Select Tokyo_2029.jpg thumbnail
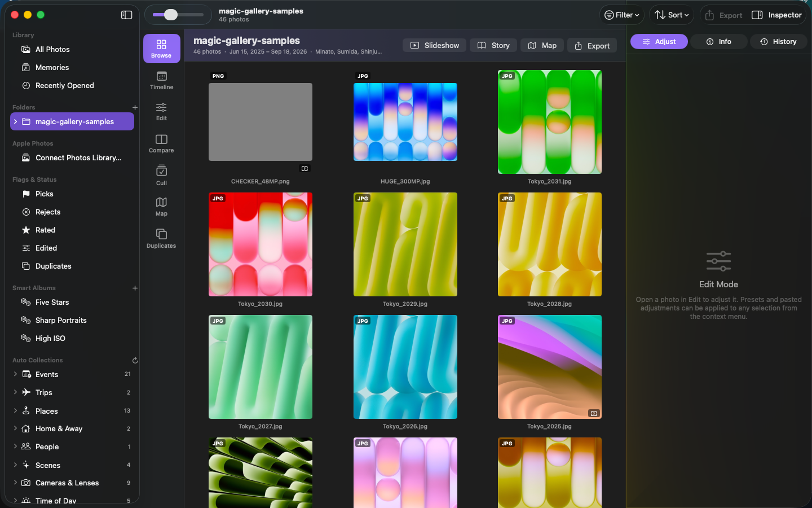 [405, 244]
